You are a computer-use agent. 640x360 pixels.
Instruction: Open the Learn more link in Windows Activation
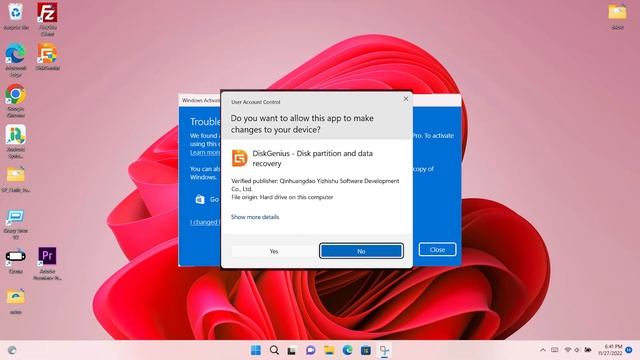pyautogui.click(x=205, y=152)
